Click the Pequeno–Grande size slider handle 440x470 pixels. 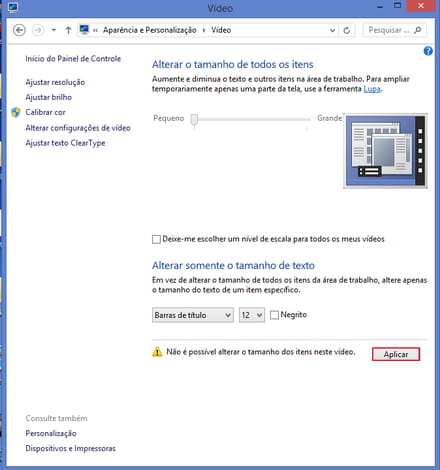194,119
